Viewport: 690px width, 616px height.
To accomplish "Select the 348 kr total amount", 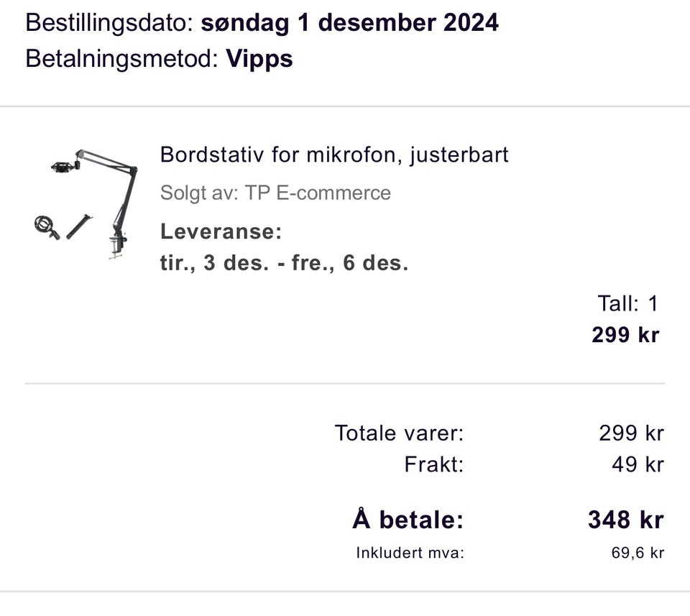I will click(x=625, y=519).
